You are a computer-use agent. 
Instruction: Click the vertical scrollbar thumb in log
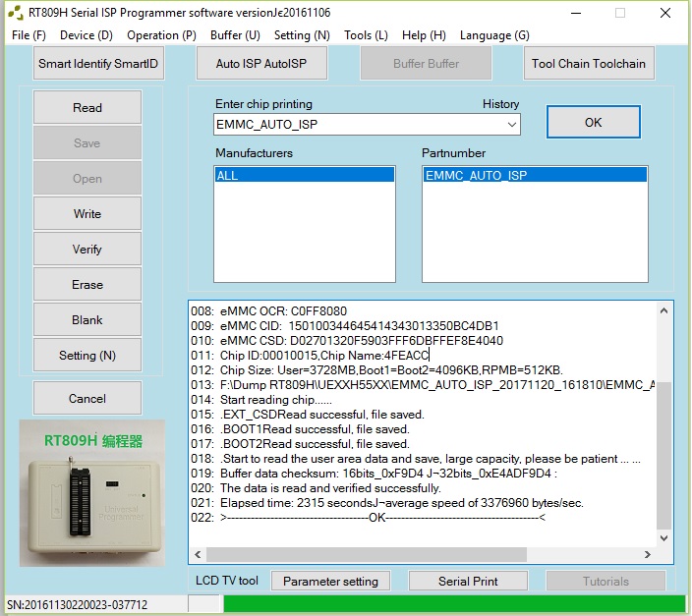(x=663, y=456)
